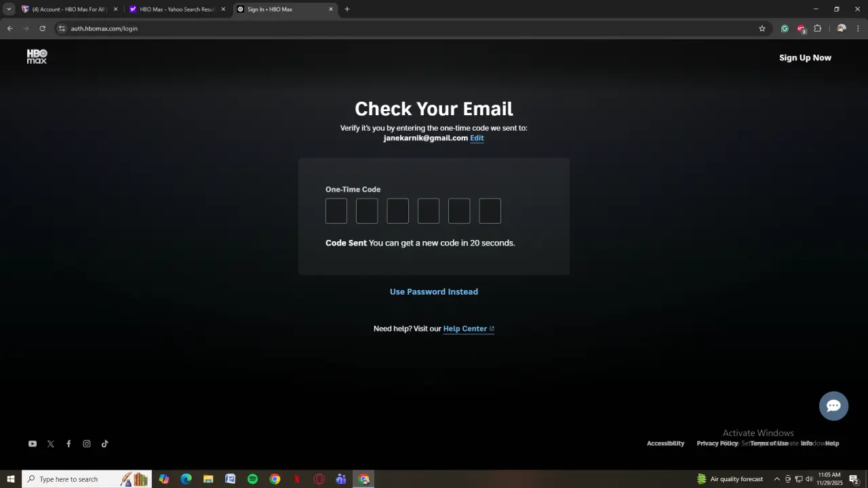
Task: Open the Extensions puzzle icon
Action: coord(817,28)
